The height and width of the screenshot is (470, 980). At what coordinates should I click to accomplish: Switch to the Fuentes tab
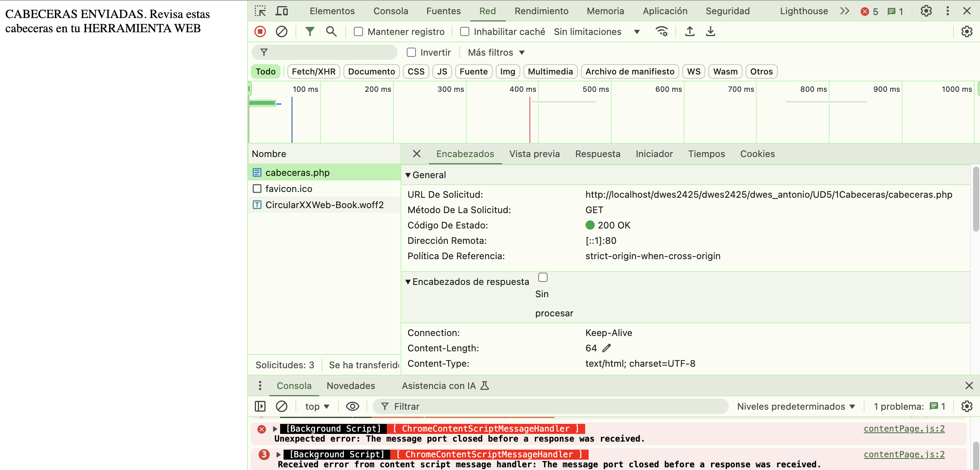click(x=444, y=11)
